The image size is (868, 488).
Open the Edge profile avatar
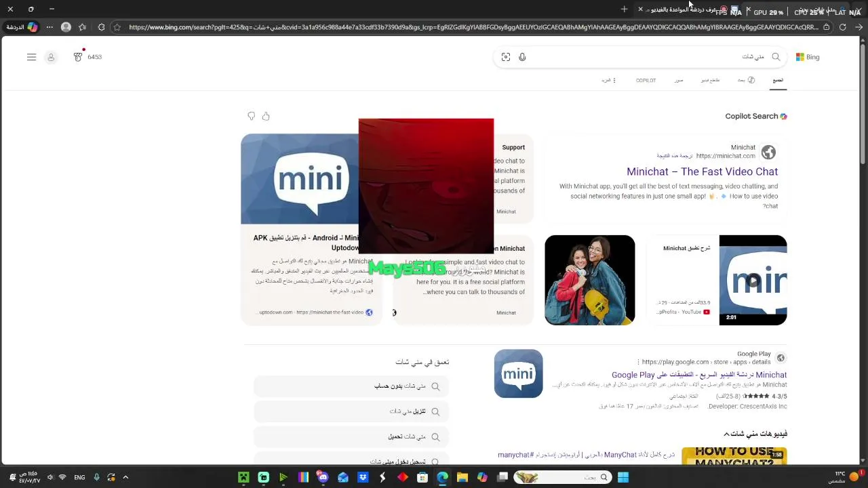pos(66,27)
